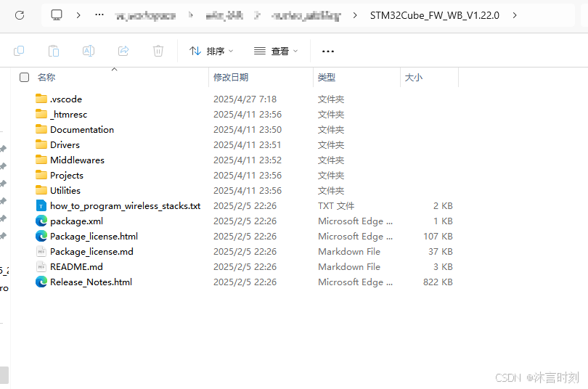Select the Projects folder name
Screen dimensions: 588x389
pos(67,176)
